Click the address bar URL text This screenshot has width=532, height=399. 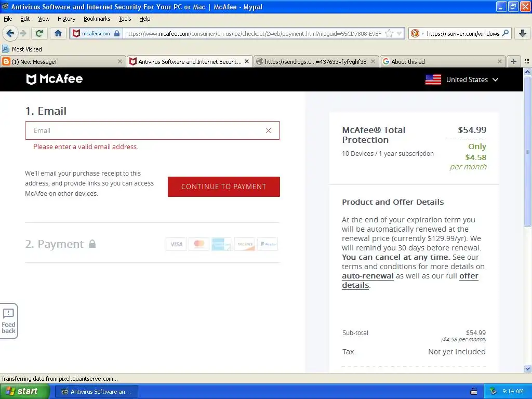253,34
